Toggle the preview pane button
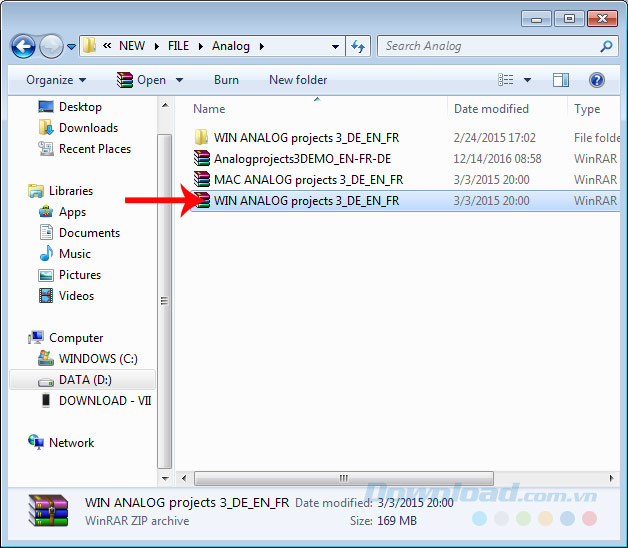This screenshot has width=628, height=548. coord(561,80)
